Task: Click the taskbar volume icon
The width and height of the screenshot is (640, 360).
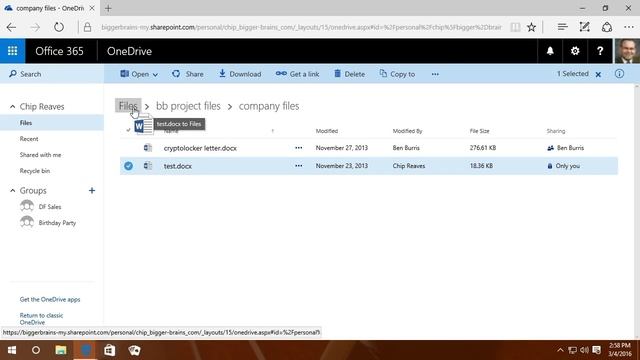Action: point(584,350)
